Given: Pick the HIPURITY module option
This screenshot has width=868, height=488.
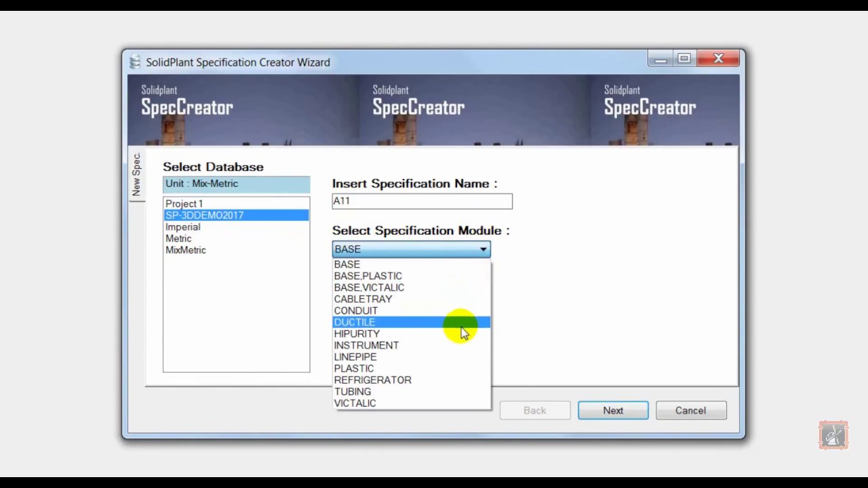Looking at the screenshot, I should click(x=411, y=333).
